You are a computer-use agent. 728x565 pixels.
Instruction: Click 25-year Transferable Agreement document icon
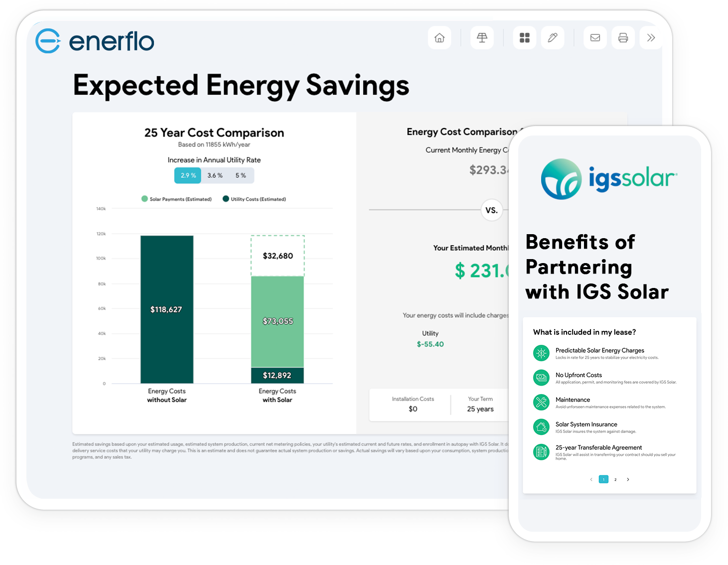pyautogui.click(x=541, y=452)
